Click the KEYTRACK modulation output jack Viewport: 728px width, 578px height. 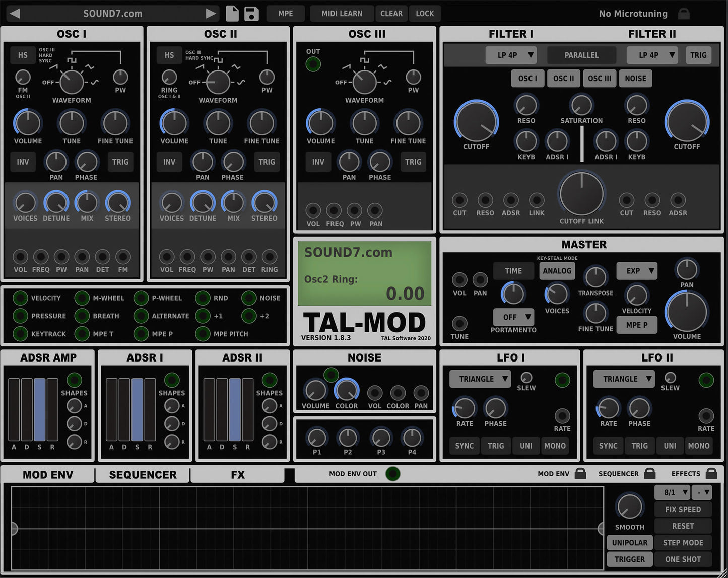[20, 333]
